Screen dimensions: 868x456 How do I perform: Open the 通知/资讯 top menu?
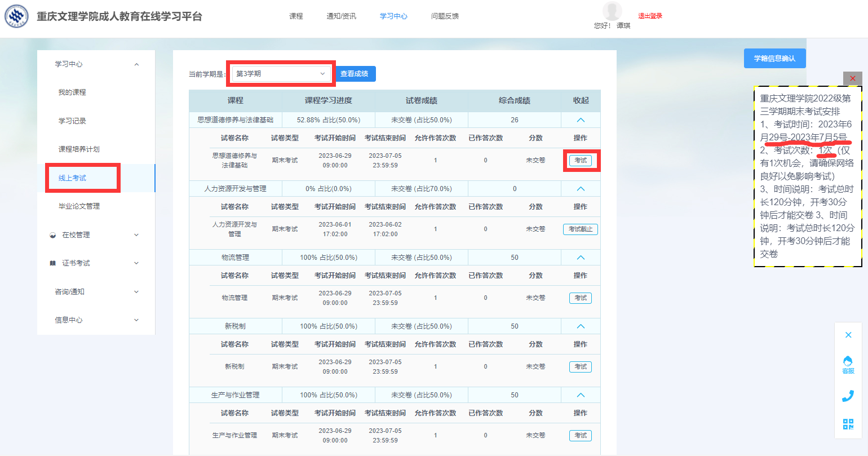pyautogui.click(x=342, y=16)
